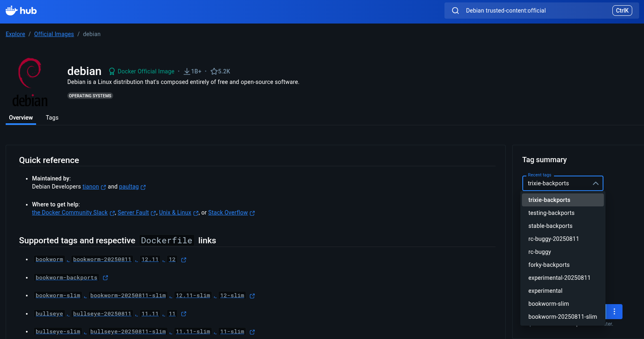The image size is (644, 339).
Task: Click the bookworm-backports tag link
Action: click(x=67, y=278)
